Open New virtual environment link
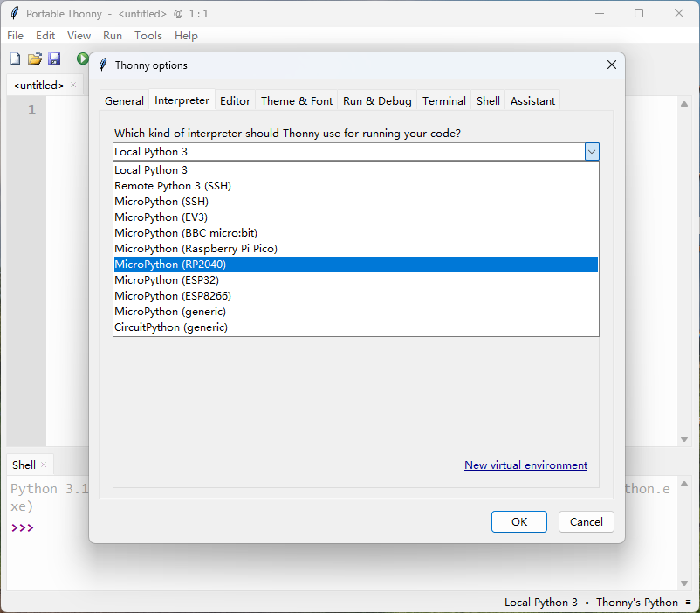Screen dimensions: 700x613 (x=526, y=465)
